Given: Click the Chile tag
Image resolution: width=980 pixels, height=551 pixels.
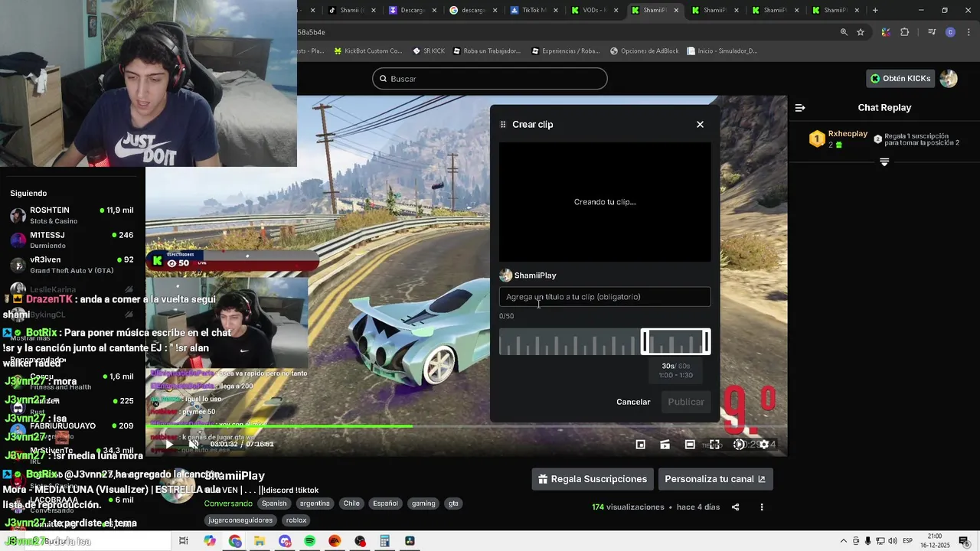Looking at the screenshot, I should click(351, 504).
